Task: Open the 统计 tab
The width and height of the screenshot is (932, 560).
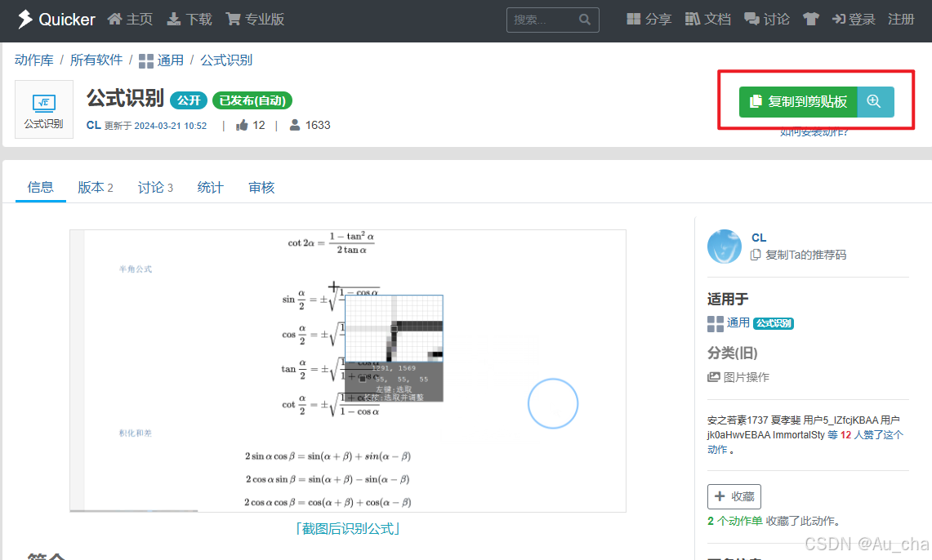Action: click(x=210, y=187)
